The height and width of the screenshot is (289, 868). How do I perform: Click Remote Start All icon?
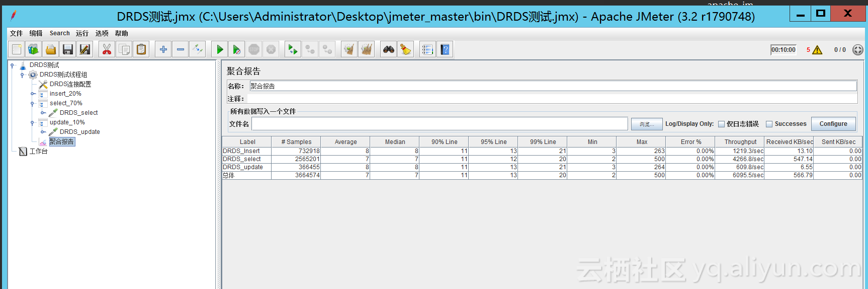pyautogui.click(x=293, y=49)
